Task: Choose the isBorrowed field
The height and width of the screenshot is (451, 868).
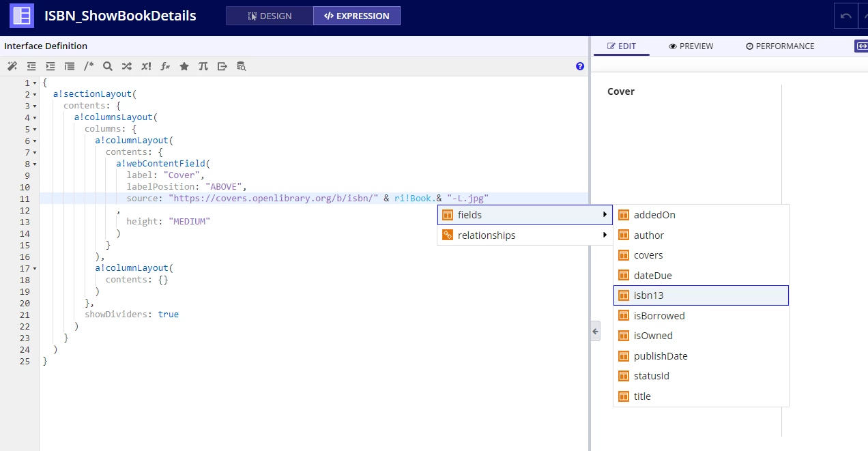Action: click(701, 316)
